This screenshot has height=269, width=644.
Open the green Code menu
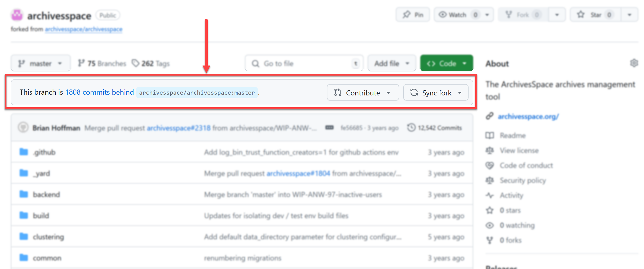click(446, 63)
